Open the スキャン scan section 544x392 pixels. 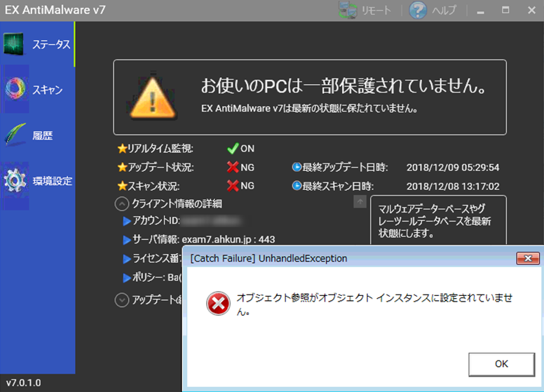(37, 90)
